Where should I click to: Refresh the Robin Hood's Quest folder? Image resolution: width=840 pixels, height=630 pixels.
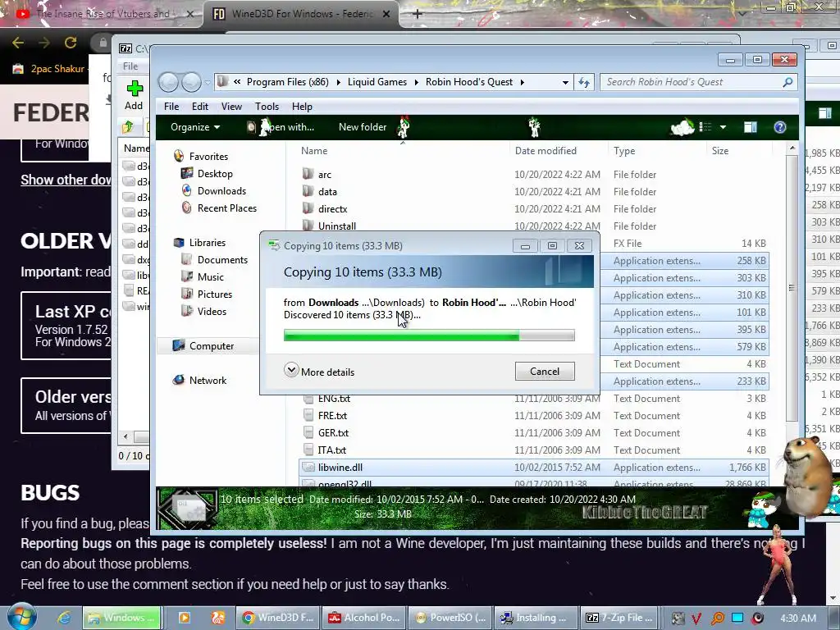tap(584, 82)
